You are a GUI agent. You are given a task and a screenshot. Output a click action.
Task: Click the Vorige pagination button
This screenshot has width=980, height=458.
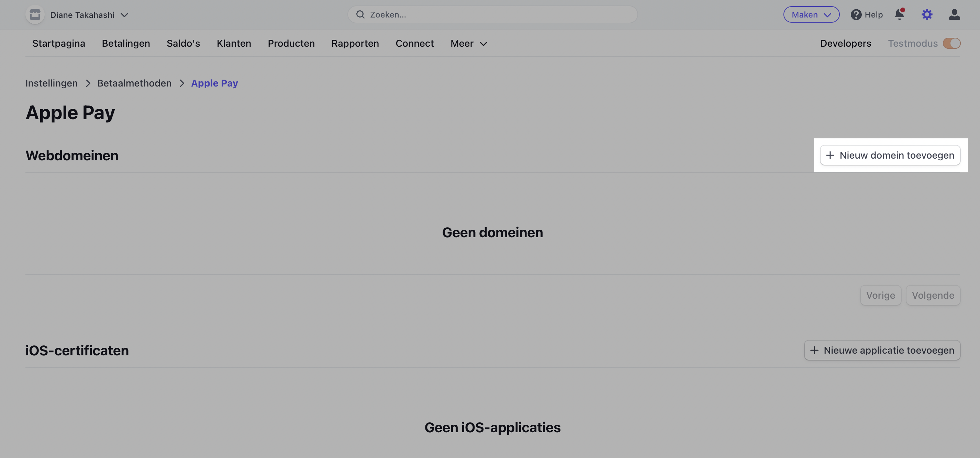[880, 295]
